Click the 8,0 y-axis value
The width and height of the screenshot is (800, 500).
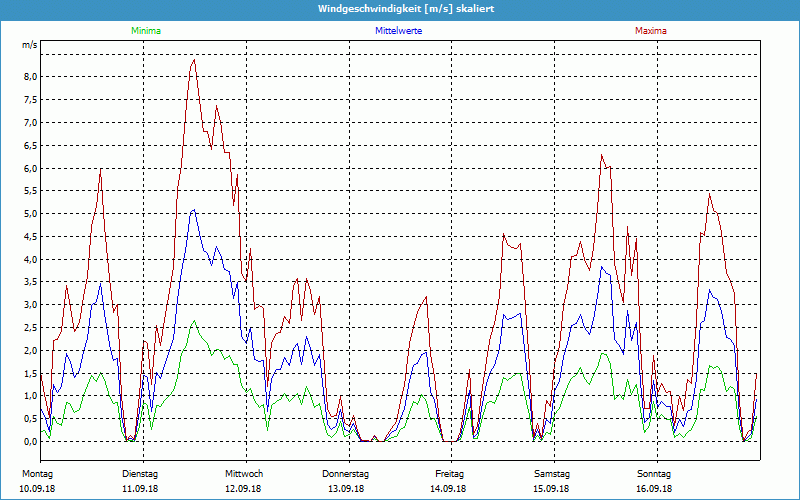(31, 77)
